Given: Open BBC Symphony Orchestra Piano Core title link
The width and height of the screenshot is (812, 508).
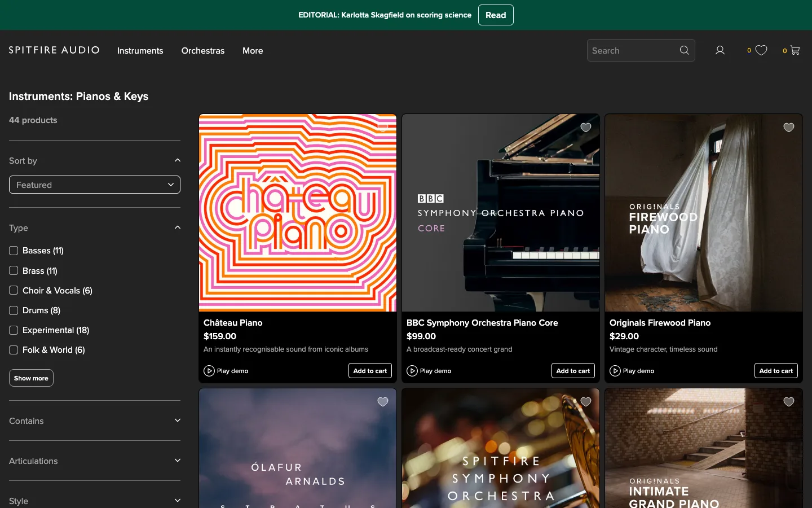Looking at the screenshot, I should [x=482, y=323].
